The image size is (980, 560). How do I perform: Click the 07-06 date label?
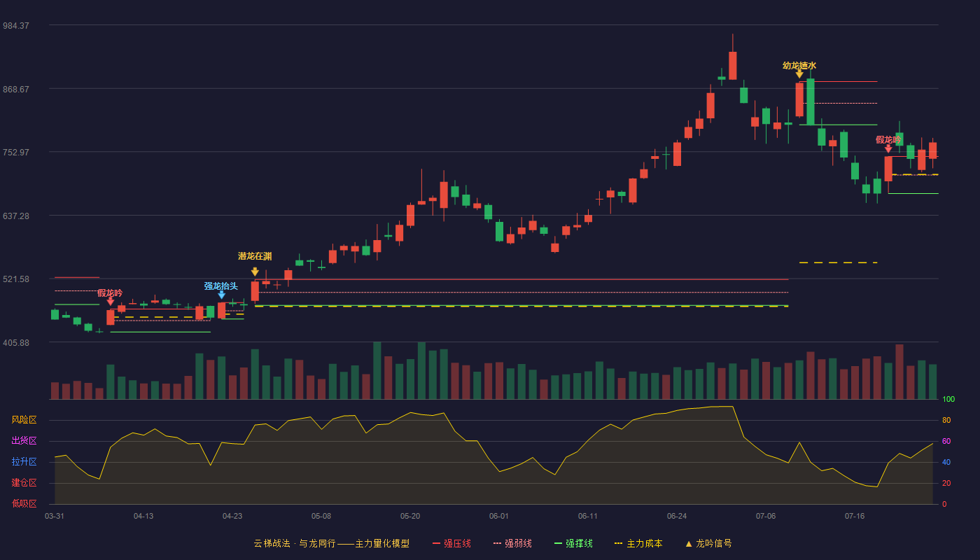click(x=766, y=516)
